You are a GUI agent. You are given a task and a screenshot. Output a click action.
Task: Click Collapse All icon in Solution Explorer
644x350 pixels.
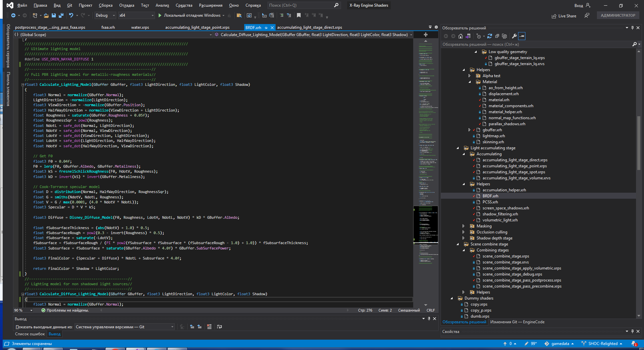click(x=497, y=36)
